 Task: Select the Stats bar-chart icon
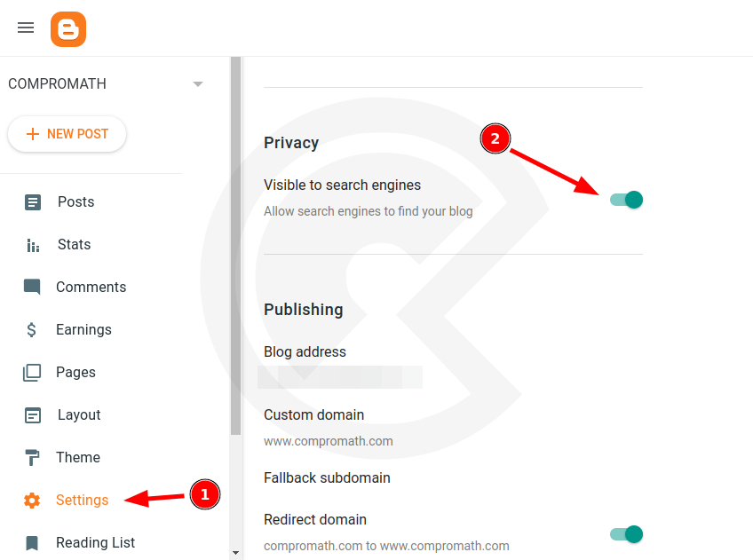(32, 244)
